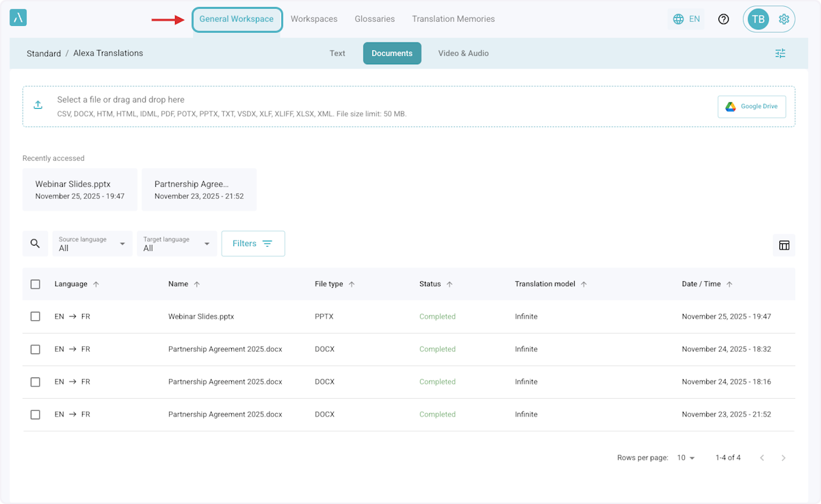This screenshot has width=821, height=504.
Task: Open settings gear icon next to avatar
Action: (x=784, y=19)
